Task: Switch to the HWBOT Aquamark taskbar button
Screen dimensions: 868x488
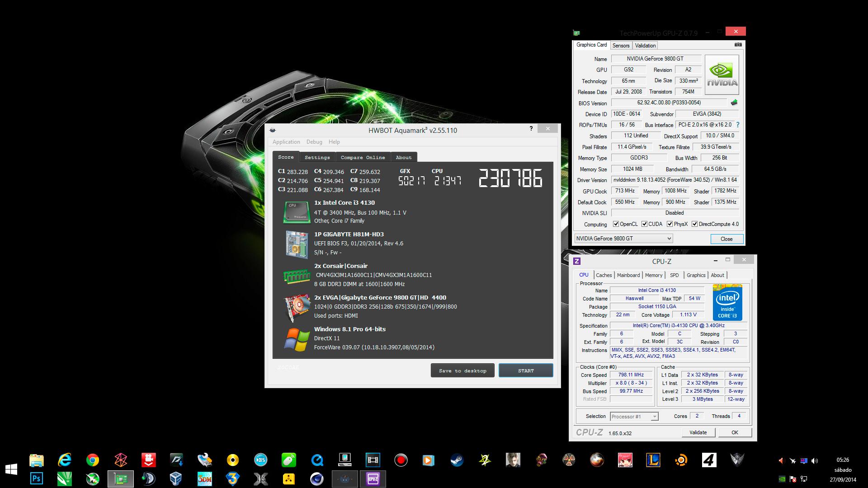Action: pyautogui.click(x=345, y=479)
